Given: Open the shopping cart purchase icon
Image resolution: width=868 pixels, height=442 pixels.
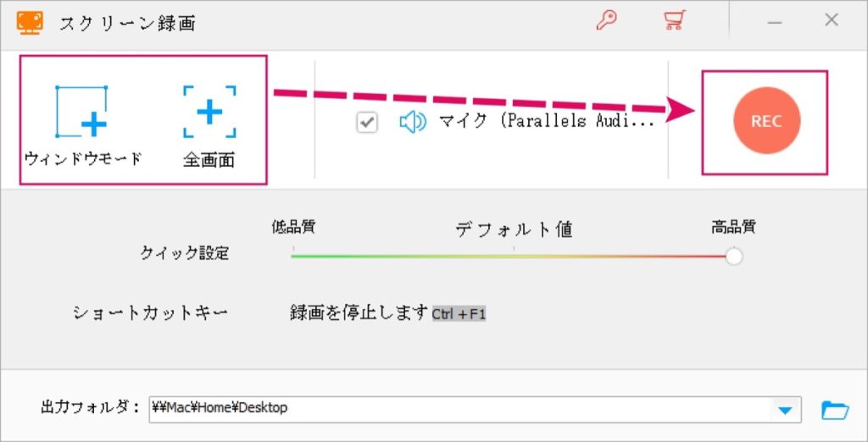Looking at the screenshot, I should 674,20.
